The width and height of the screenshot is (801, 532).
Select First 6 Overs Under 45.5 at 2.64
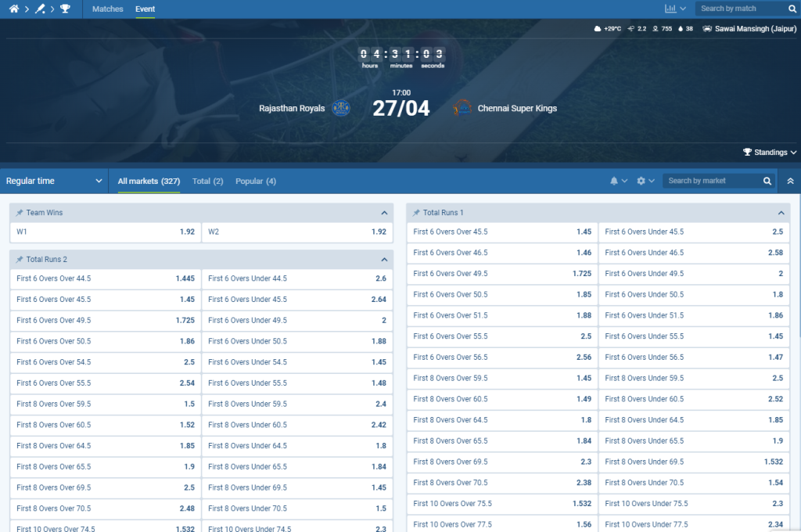(x=297, y=300)
